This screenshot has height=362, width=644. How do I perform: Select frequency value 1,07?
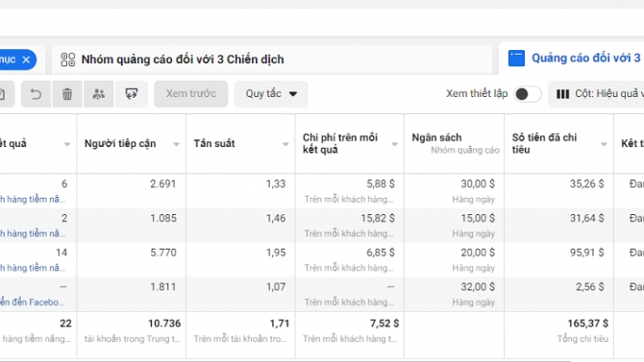[x=276, y=286]
